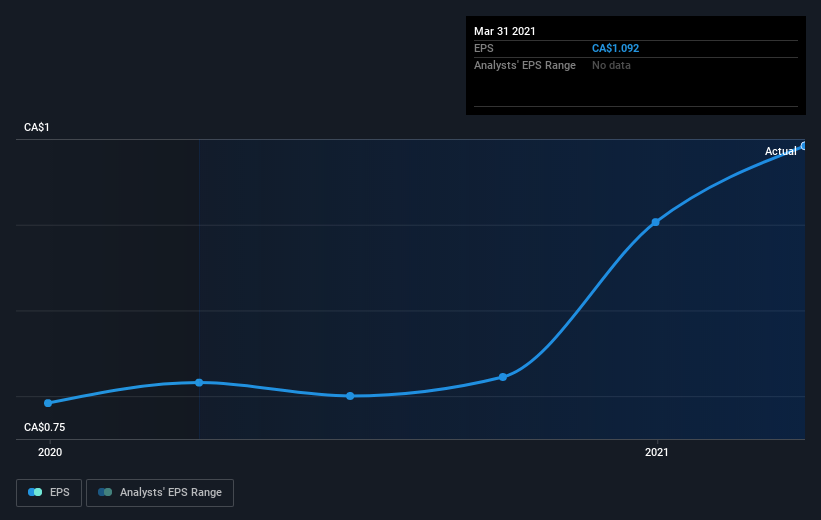Select the lowest mid-2020 EPS data point
Image resolution: width=821 pixels, height=520 pixels.
pyautogui.click(x=350, y=396)
